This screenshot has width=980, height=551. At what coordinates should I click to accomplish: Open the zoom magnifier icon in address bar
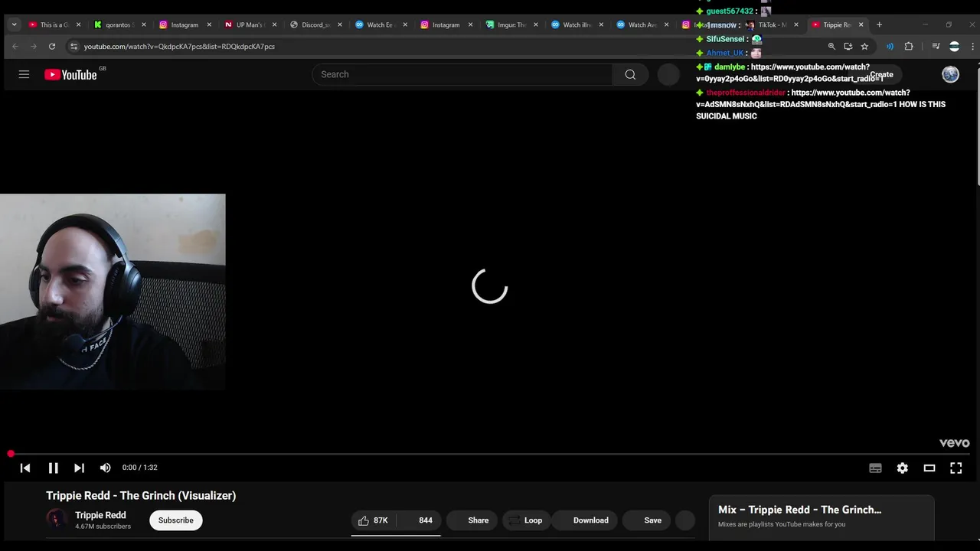[831, 47]
